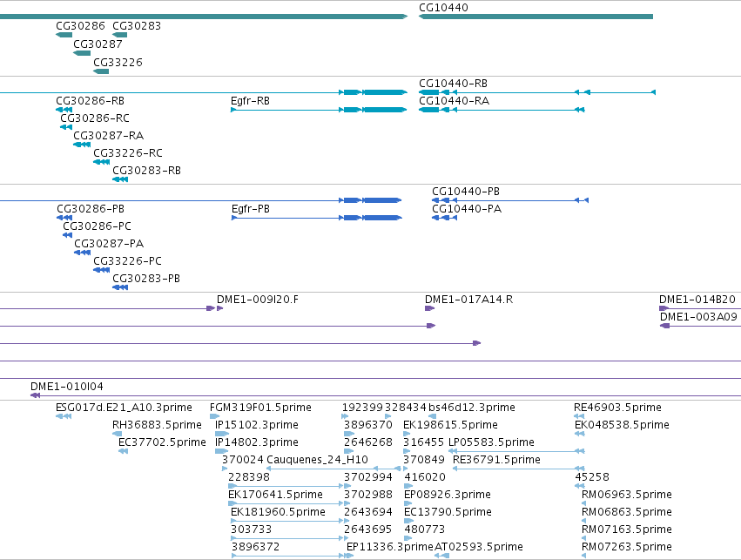Screen dimensions: 741x560
Task: Click the DME1-010I04 clone label
Action: coord(67,387)
